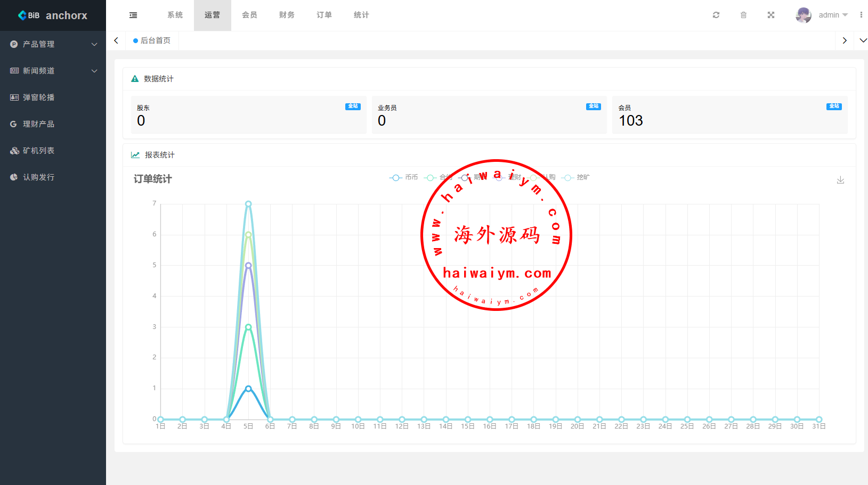Click the admin user avatar
This screenshot has width=868, height=485.
(803, 15)
